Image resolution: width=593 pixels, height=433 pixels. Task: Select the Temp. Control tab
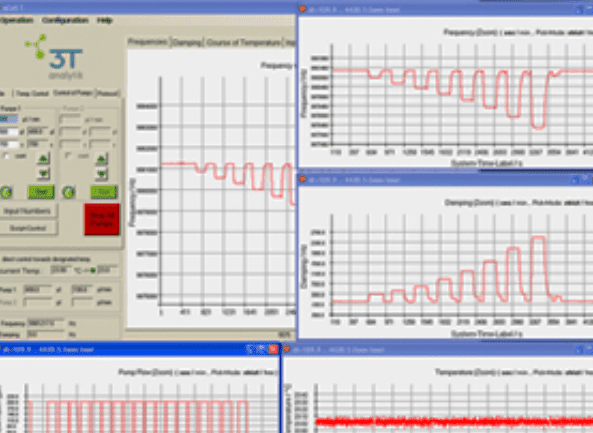pyautogui.click(x=32, y=93)
